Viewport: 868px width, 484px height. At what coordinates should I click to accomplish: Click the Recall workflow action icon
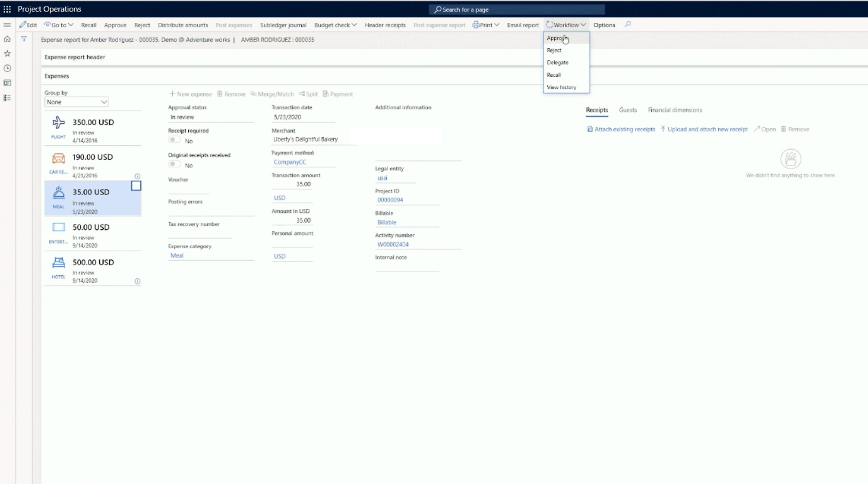553,74
